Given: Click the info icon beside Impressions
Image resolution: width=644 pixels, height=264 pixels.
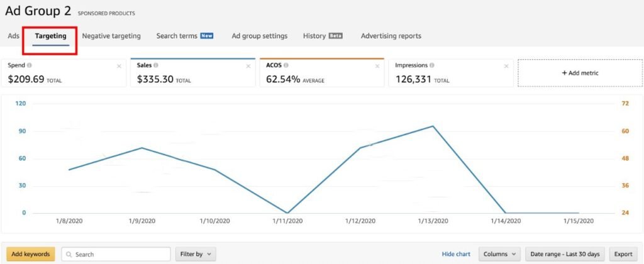Looking at the screenshot, I should pos(432,65).
